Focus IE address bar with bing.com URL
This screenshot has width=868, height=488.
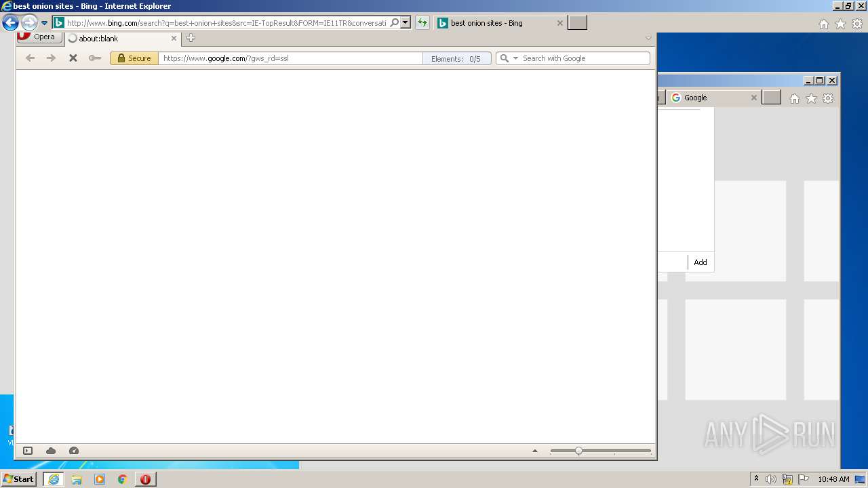226,23
